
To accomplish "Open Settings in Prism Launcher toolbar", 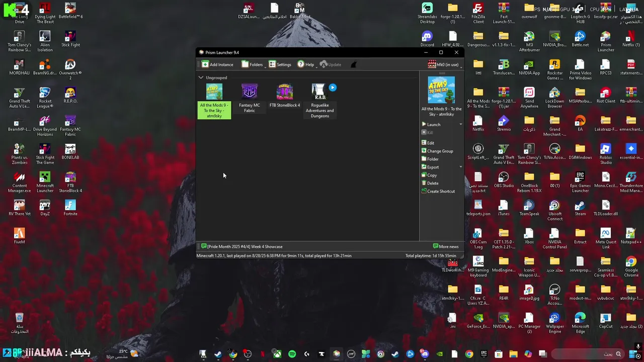I will coord(280,64).
